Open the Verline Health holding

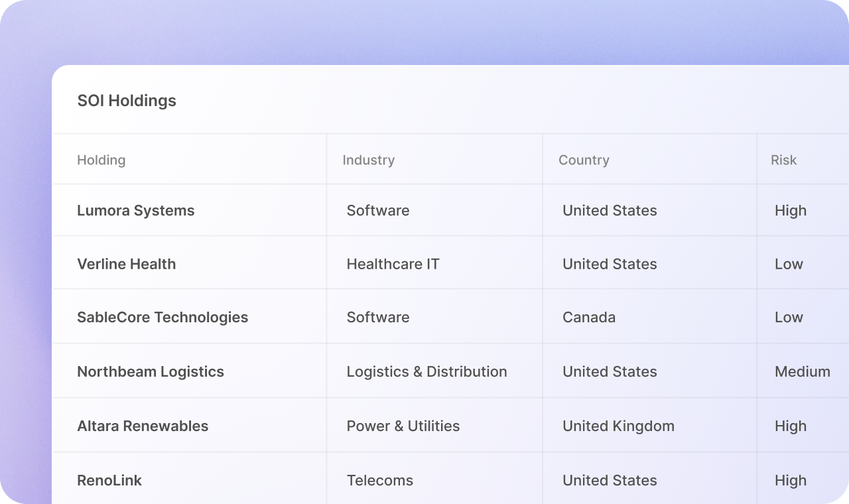(x=126, y=264)
